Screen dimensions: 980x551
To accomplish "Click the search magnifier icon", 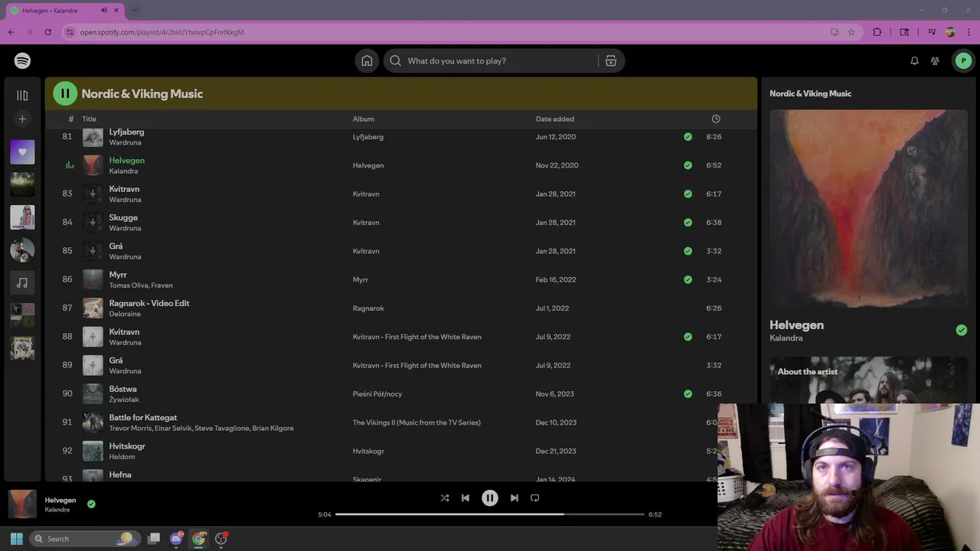I will [395, 60].
